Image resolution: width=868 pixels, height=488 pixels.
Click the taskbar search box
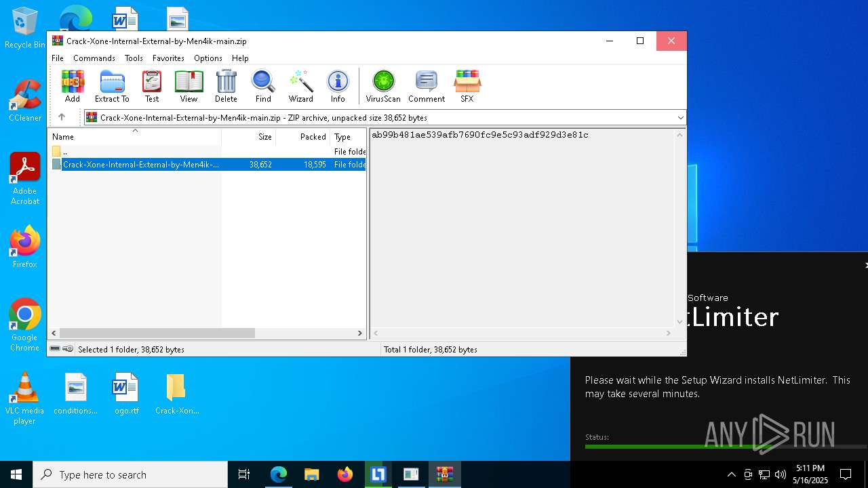tap(130, 474)
